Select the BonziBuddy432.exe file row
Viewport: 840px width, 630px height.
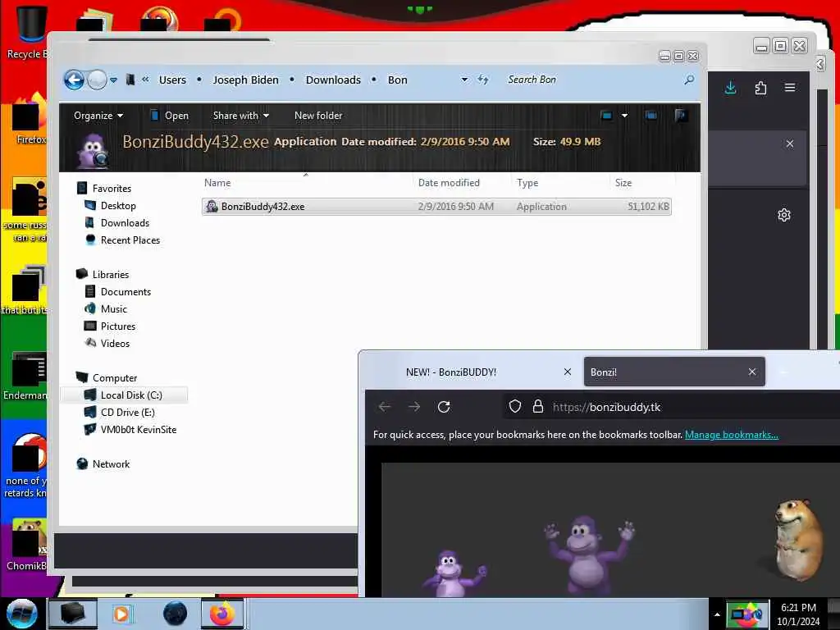[x=436, y=207]
